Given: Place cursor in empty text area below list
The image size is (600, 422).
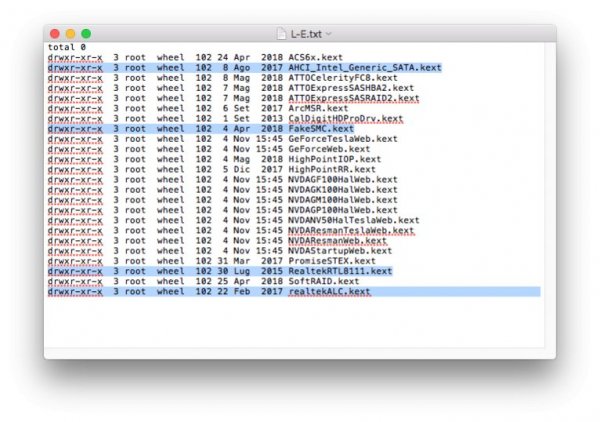Looking at the screenshot, I should point(294,321).
